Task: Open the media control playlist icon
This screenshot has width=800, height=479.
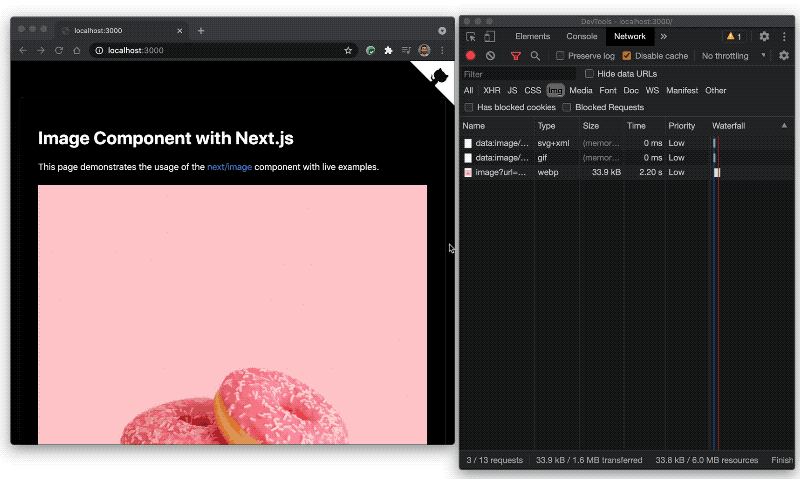Action: click(406, 51)
